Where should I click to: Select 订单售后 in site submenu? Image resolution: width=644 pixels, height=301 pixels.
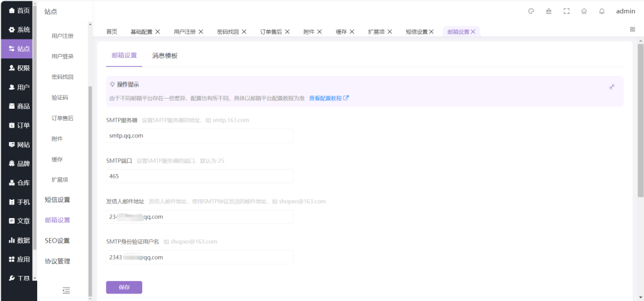63,118
